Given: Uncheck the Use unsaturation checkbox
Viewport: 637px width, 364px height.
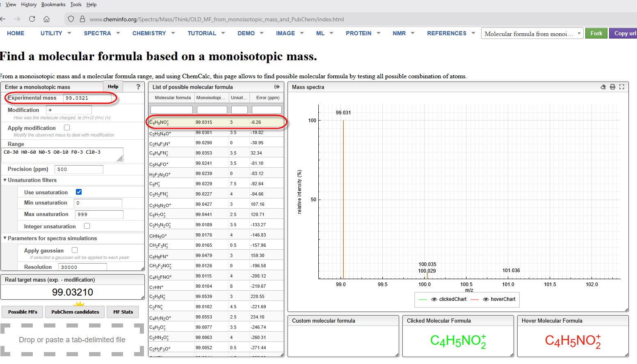Looking at the screenshot, I should 79,192.
